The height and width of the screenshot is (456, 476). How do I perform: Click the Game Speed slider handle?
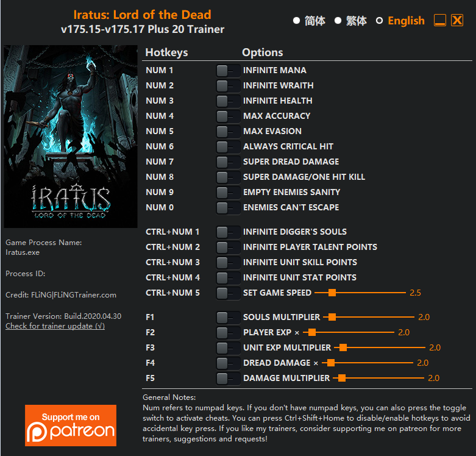(x=332, y=293)
